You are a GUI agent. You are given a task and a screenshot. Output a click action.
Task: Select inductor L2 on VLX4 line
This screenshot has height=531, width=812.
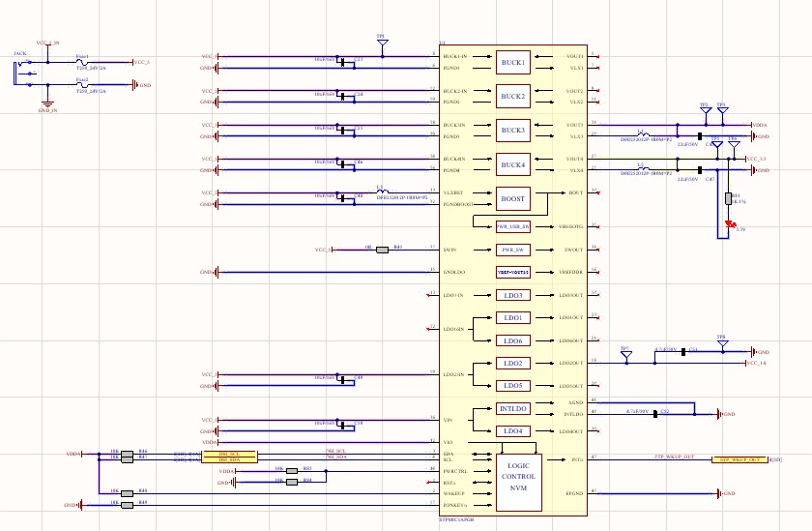[x=643, y=168]
